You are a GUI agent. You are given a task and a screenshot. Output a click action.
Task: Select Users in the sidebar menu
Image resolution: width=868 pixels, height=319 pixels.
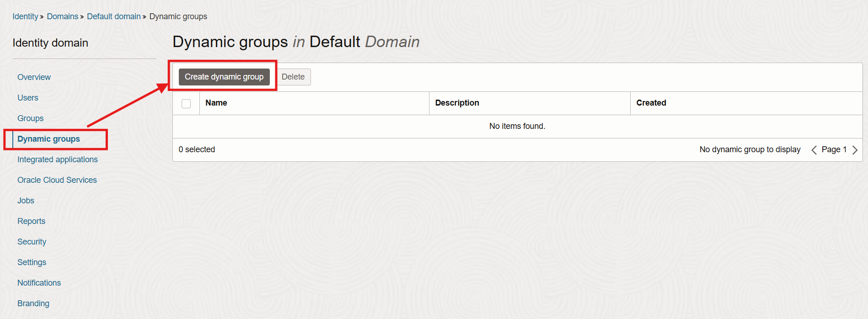tap(27, 98)
